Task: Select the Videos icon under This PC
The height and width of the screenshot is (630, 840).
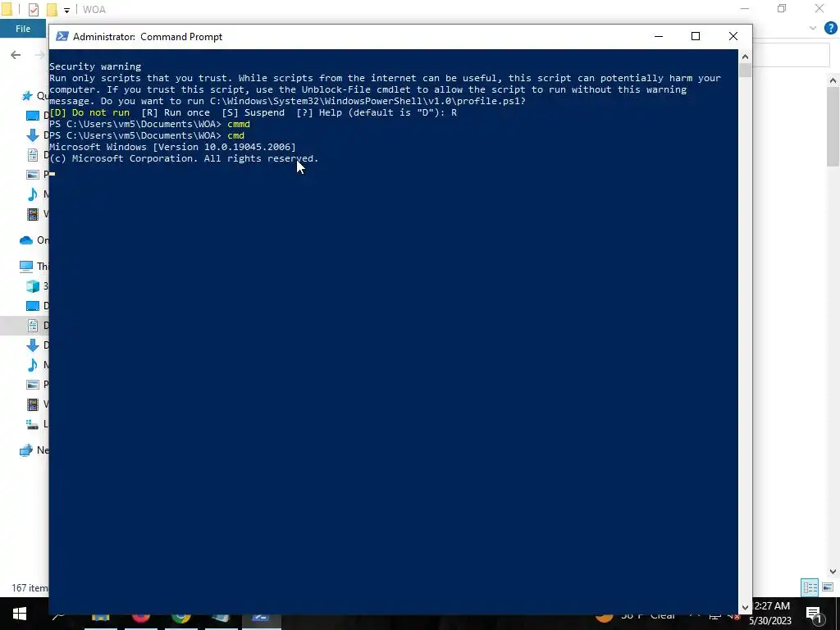Action: pyautogui.click(x=33, y=404)
